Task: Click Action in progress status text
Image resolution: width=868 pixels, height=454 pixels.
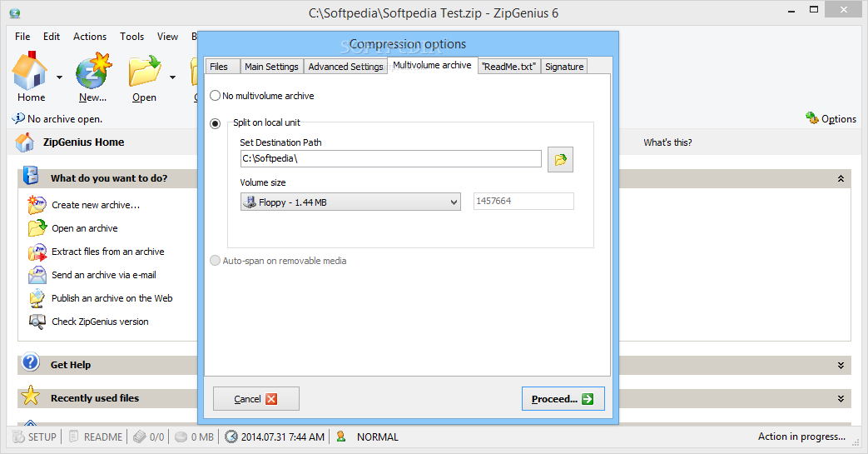Action: [x=801, y=437]
